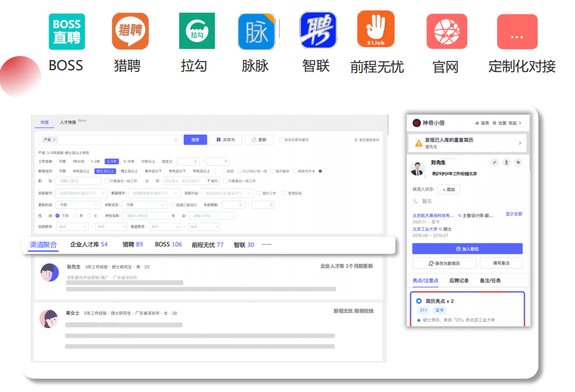Choose the 51Job hand icon
This screenshot has width=575, height=392.
tap(376, 29)
